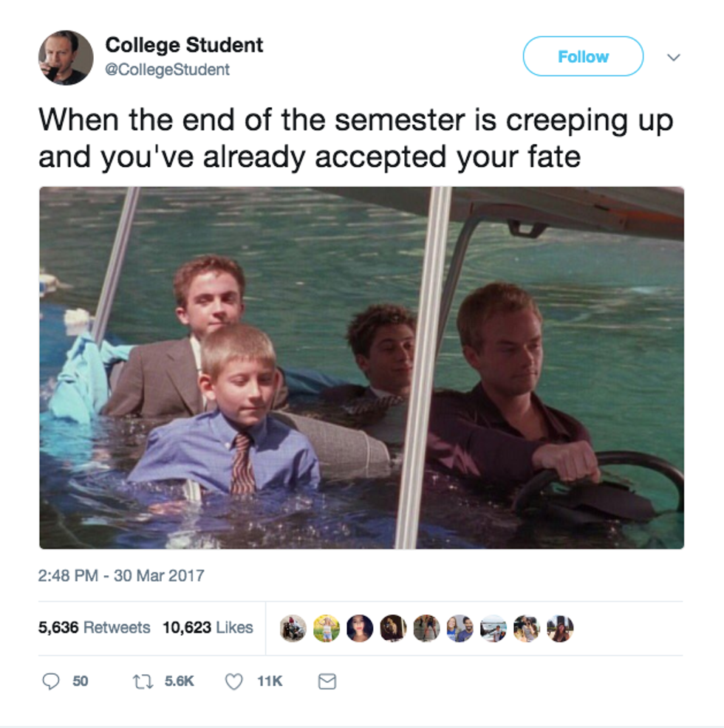Viewport: 724px width, 728px height.
Task: Click the second liker avatar with yellow background
Action: click(x=327, y=628)
